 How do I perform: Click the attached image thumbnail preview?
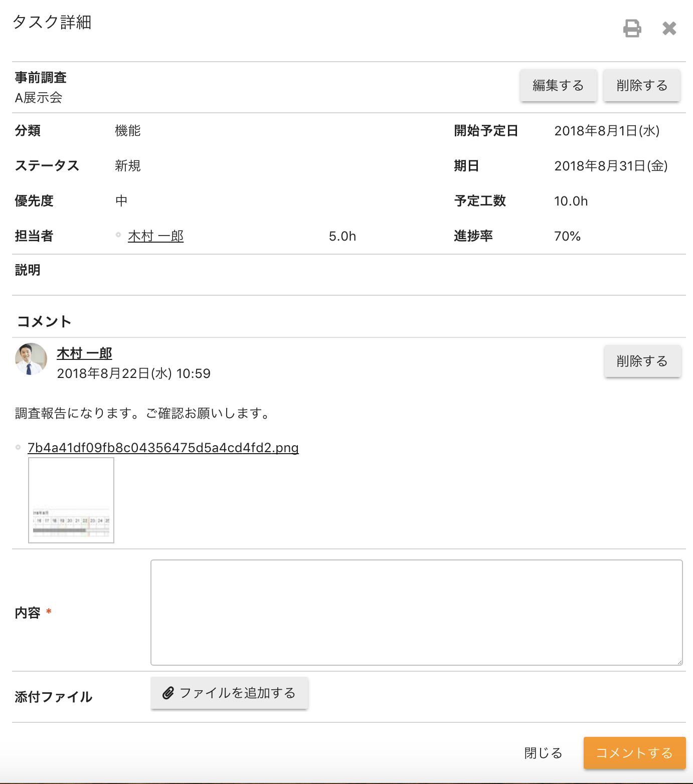point(71,499)
